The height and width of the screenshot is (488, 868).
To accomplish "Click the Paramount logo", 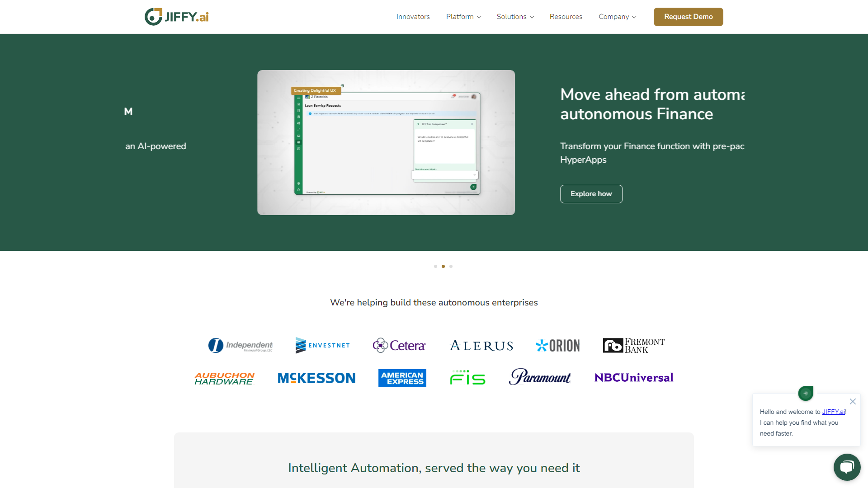I will 540,377.
